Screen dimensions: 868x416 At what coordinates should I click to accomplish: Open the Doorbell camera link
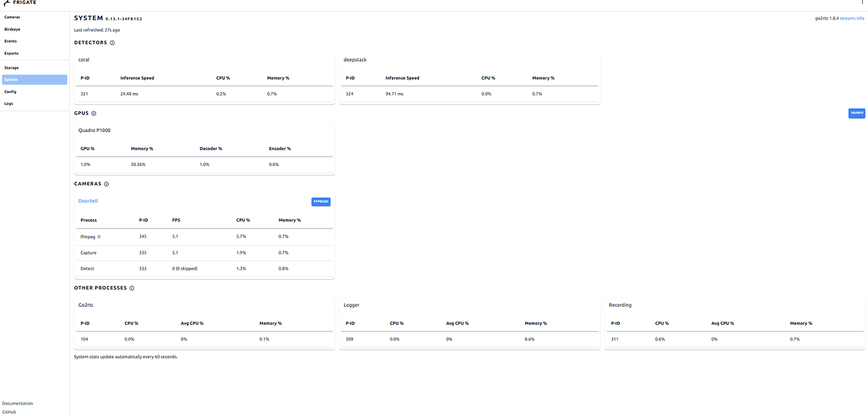87,200
